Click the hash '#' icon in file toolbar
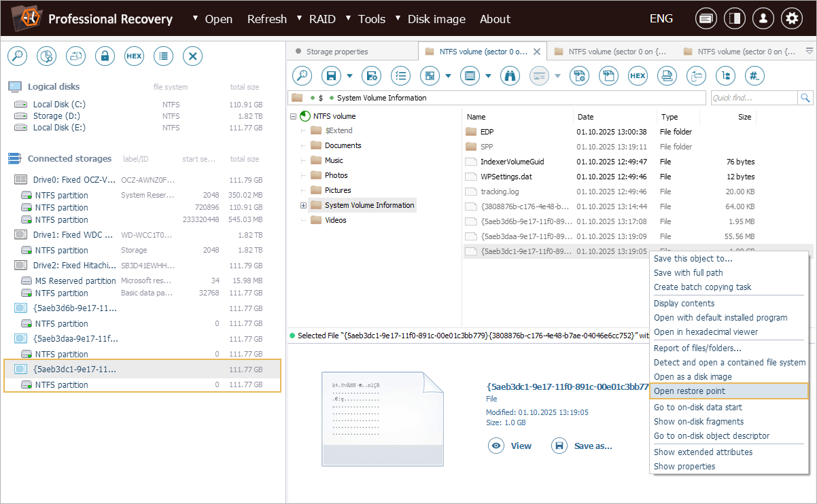This screenshot has width=817, height=504. coord(754,76)
